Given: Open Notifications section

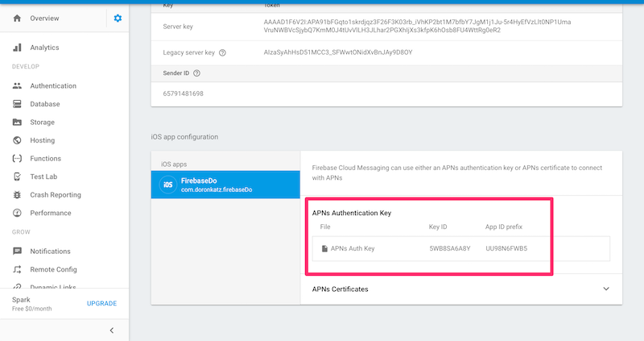Looking at the screenshot, I should tap(50, 251).
